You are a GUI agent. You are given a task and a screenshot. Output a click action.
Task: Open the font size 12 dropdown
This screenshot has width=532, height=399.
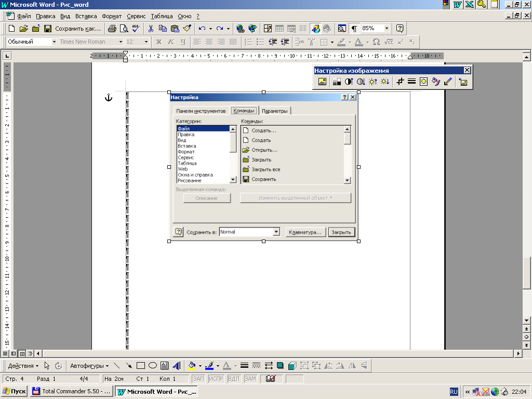pyautogui.click(x=146, y=42)
